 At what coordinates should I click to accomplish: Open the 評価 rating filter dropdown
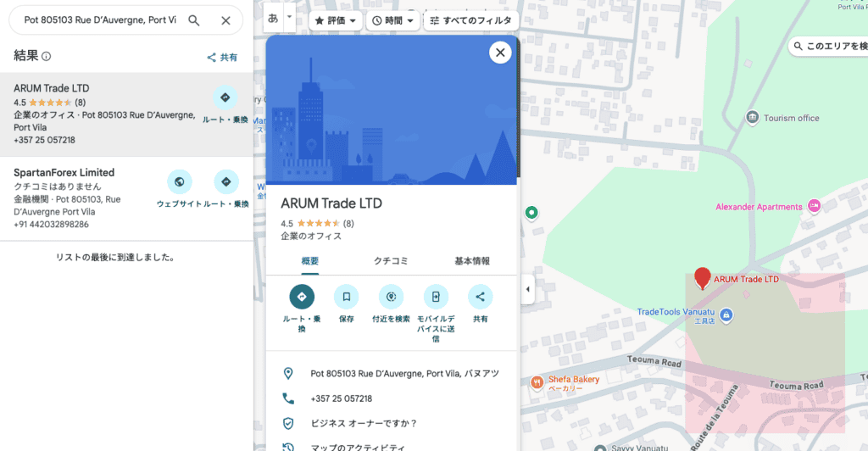(336, 20)
